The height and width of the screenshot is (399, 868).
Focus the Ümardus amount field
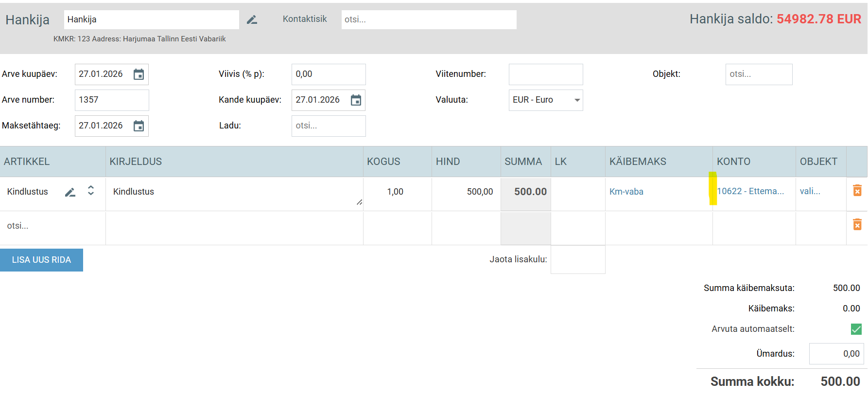[x=836, y=354]
